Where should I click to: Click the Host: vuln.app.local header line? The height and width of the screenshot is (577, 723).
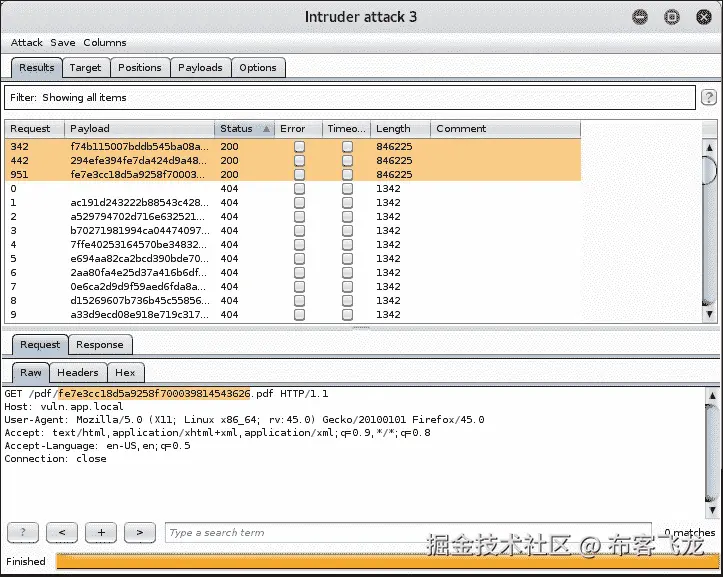tap(64, 407)
